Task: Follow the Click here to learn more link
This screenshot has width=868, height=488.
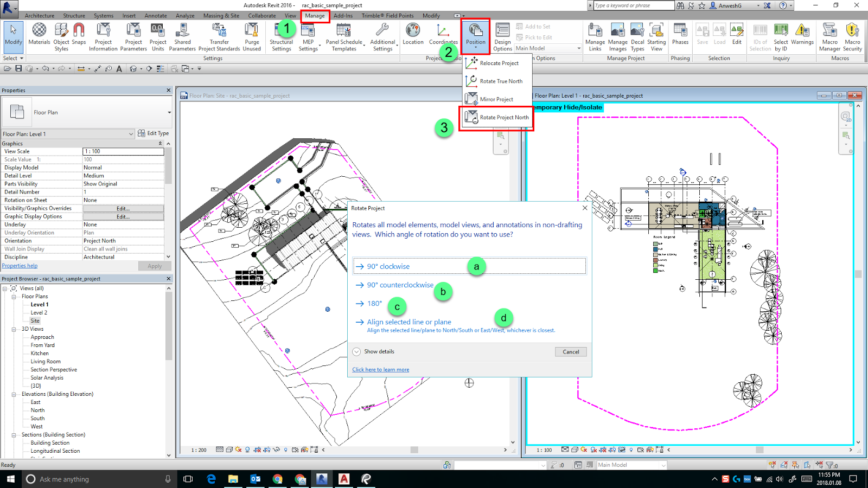Action: pos(381,370)
